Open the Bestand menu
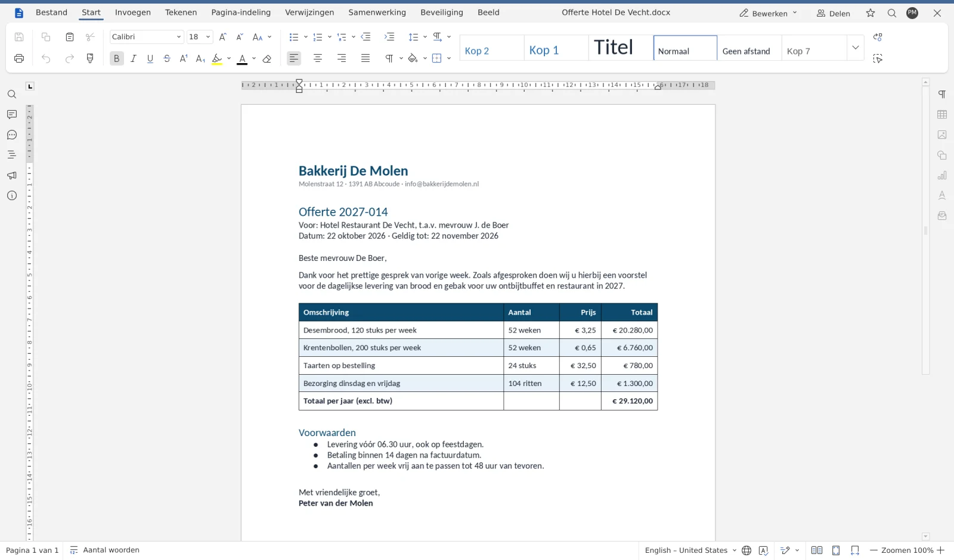This screenshot has height=560, width=954. coord(51,13)
